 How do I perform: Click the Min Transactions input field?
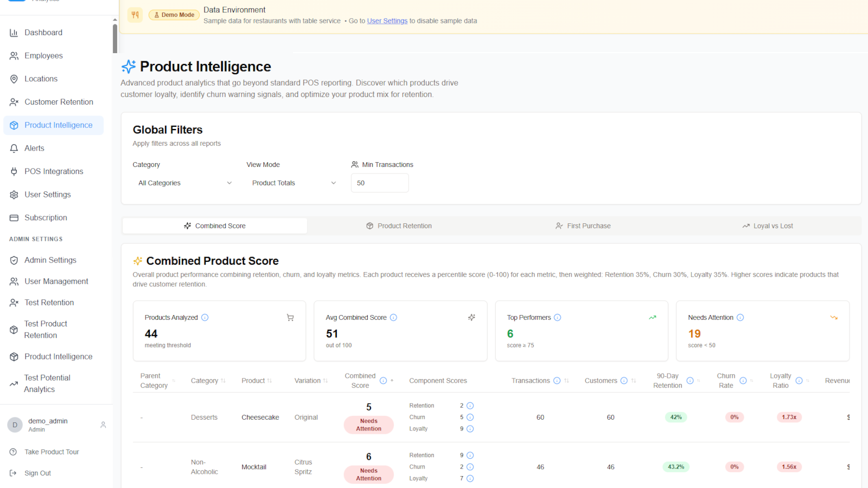click(x=380, y=183)
